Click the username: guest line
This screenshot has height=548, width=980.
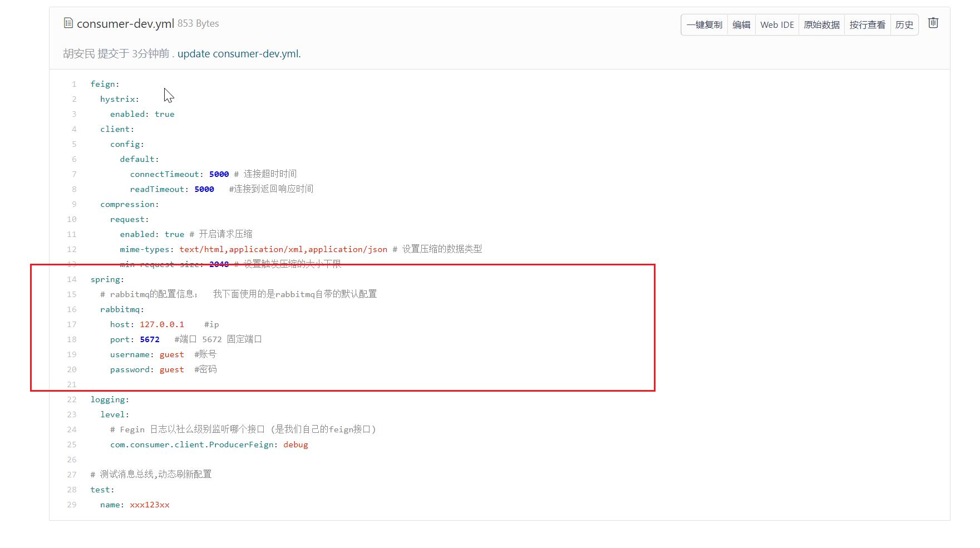147,354
